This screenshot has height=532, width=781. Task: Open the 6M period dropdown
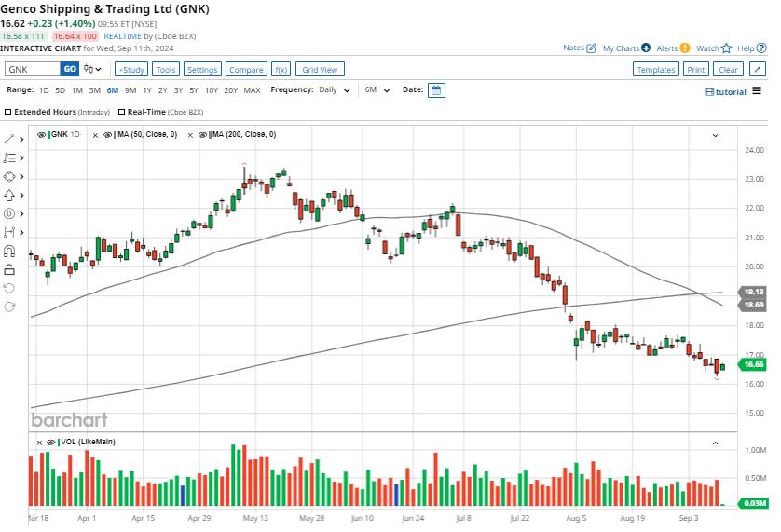[x=377, y=90]
